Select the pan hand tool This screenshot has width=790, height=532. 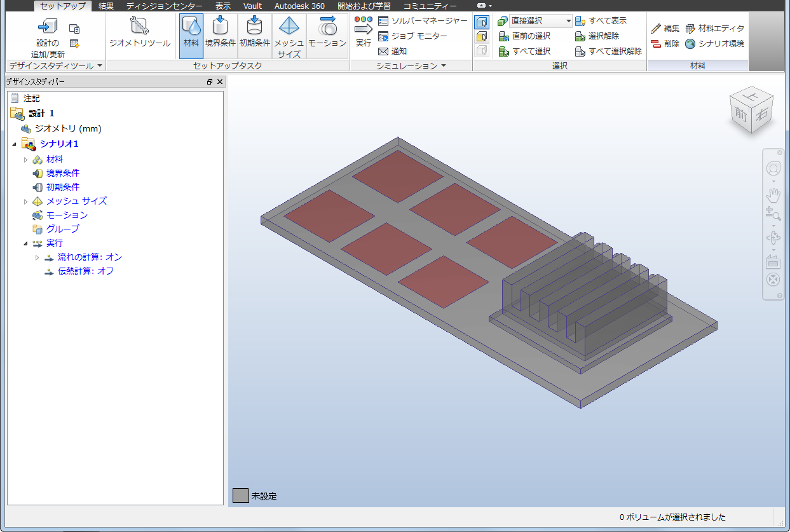[773, 195]
